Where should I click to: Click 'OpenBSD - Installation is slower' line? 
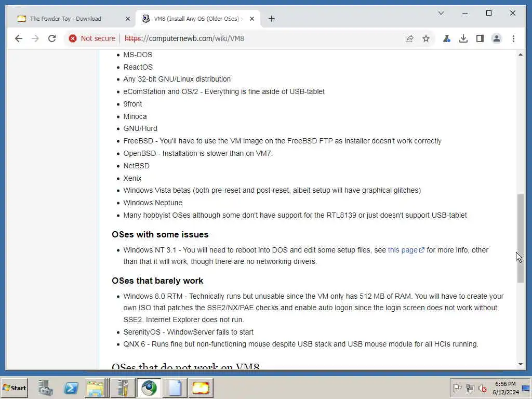(198, 153)
